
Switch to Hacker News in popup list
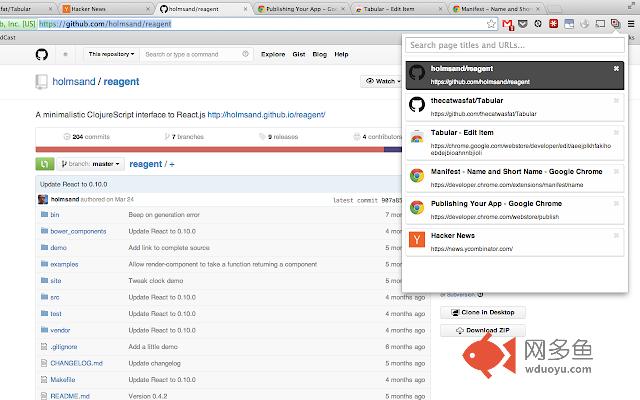(x=515, y=242)
